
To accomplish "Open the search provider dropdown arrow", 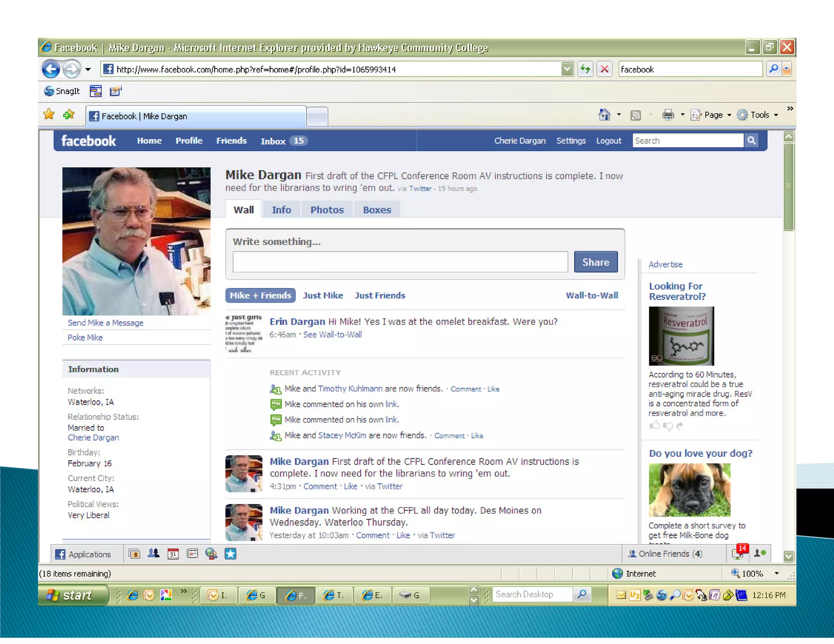I will click(x=787, y=69).
